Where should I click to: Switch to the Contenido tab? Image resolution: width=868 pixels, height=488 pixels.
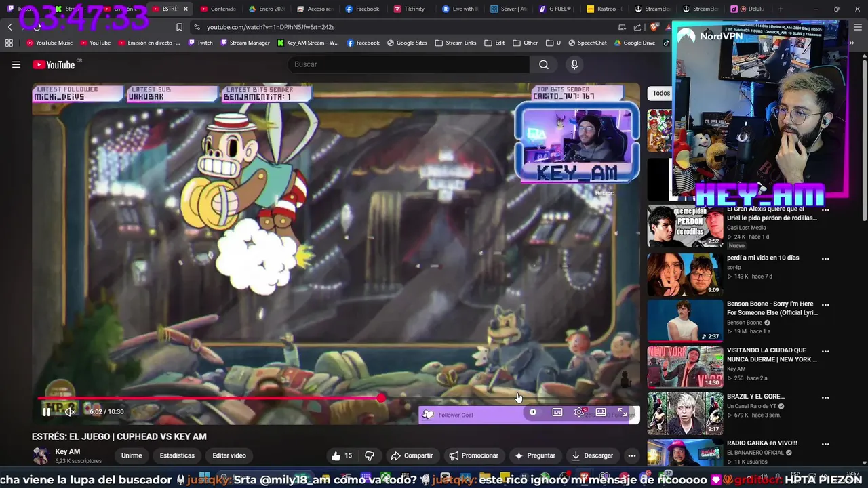pyautogui.click(x=218, y=9)
